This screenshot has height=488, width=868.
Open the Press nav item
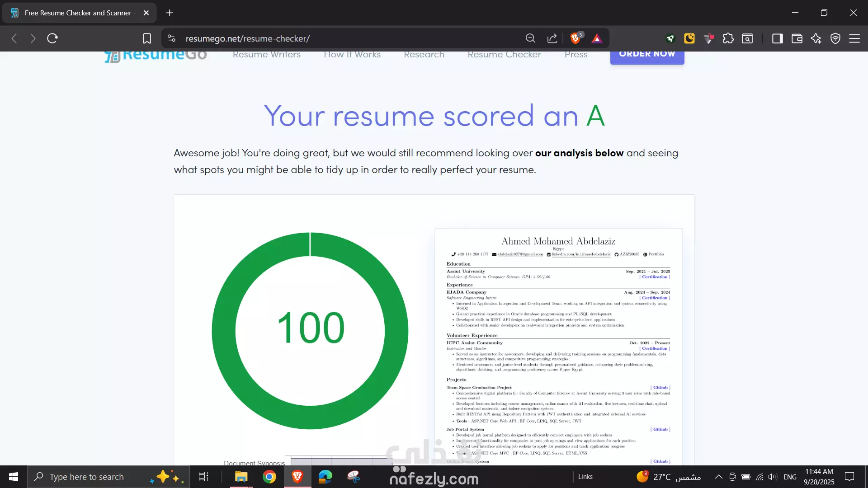tap(576, 54)
